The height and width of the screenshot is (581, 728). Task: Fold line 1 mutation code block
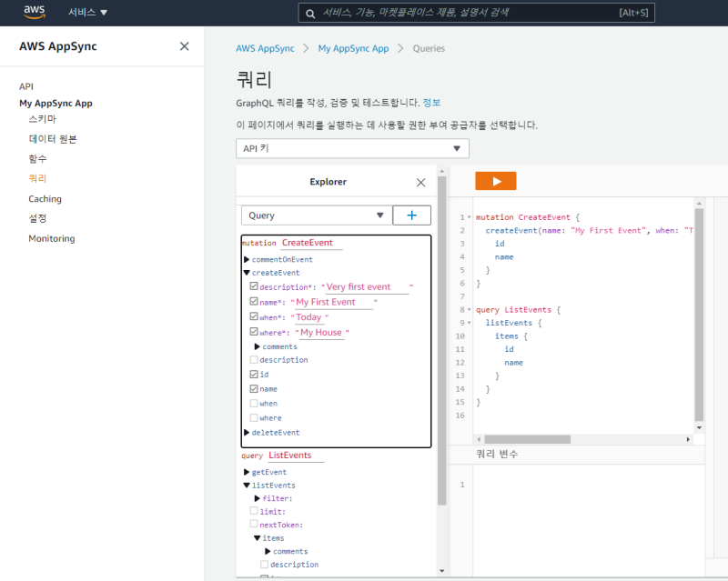coord(470,217)
